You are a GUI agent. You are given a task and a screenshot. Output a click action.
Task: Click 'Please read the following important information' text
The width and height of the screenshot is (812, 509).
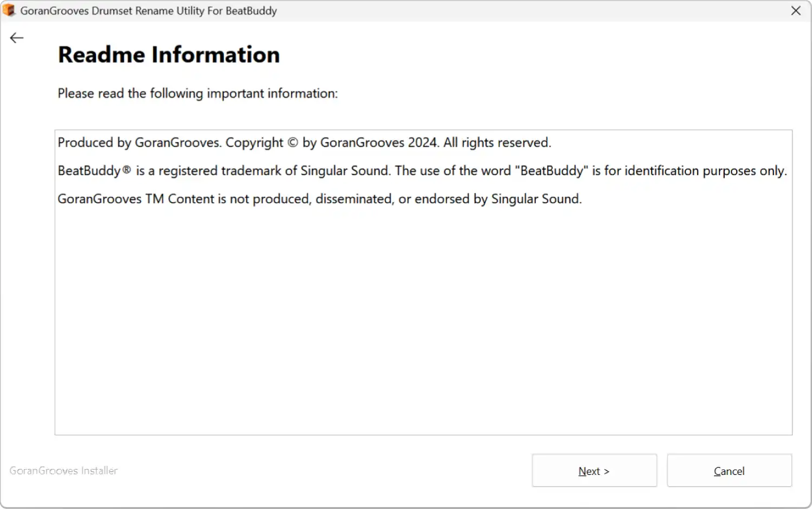(x=198, y=94)
